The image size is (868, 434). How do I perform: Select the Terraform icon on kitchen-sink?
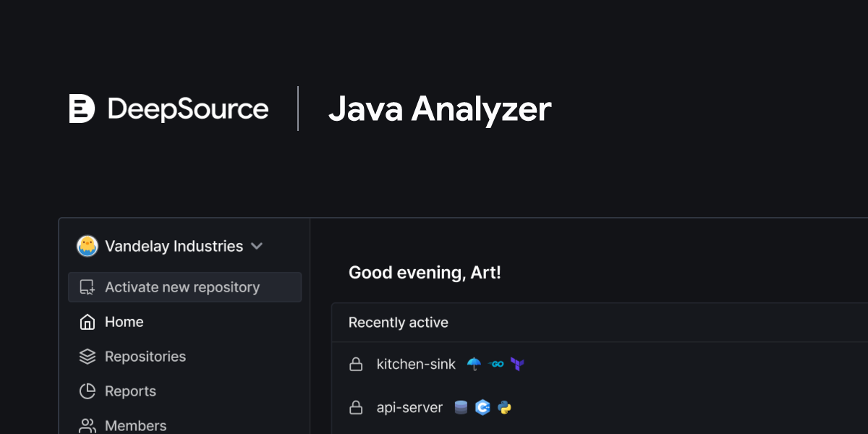click(x=518, y=365)
